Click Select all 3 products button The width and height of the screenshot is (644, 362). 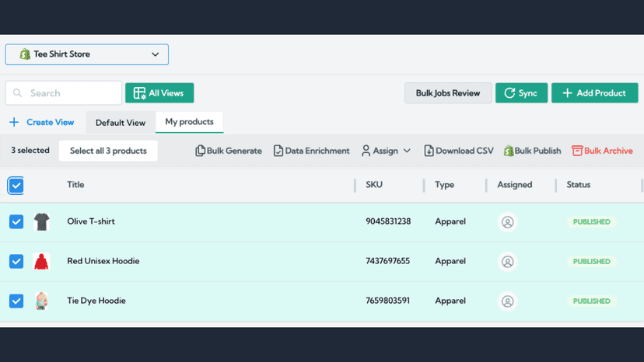(x=108, y=151)
